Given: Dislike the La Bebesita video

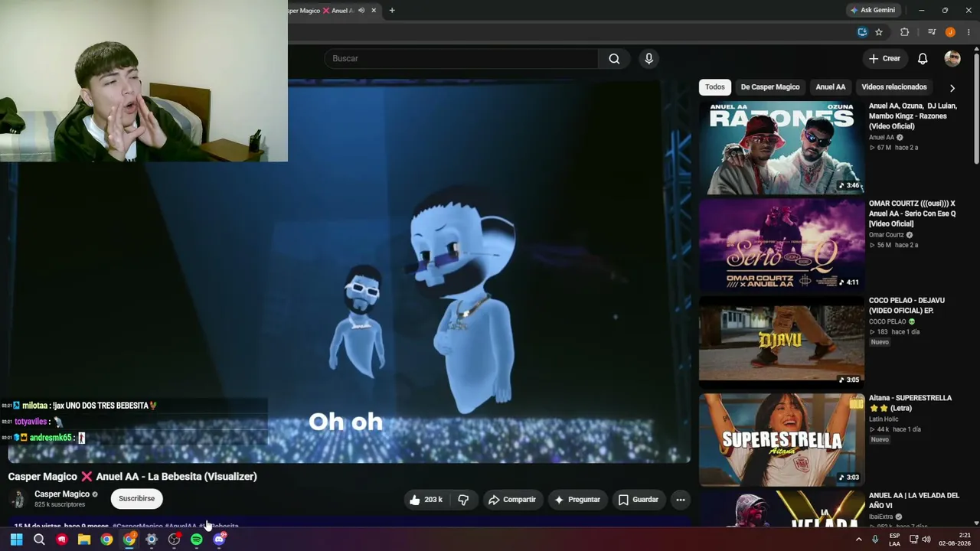Looking at the screenshot, I should tap(463, 500).
